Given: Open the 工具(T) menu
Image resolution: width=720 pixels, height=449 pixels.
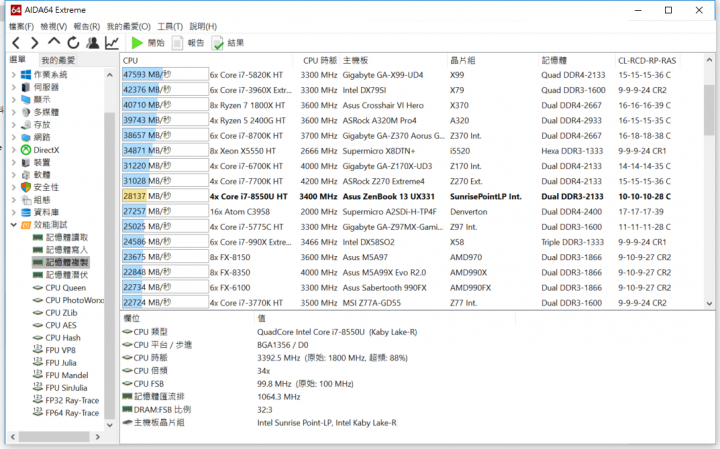Looking at the screenshot, I should (170, 27).
